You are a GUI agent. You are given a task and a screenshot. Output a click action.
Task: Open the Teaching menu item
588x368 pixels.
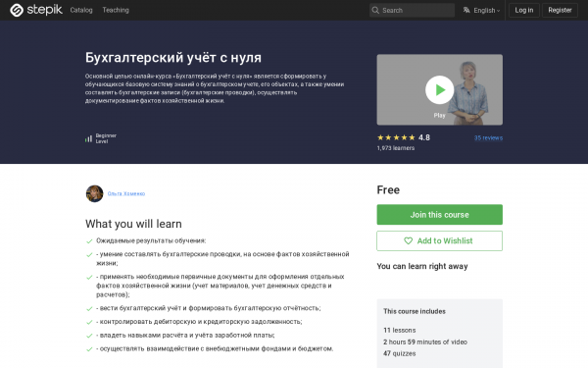click(116, 10)
